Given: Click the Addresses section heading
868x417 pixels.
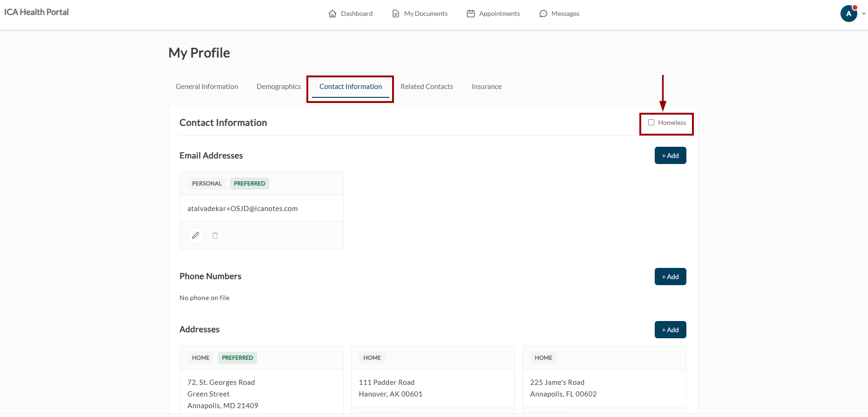Looking at the screenshot, I should point(199,329).
